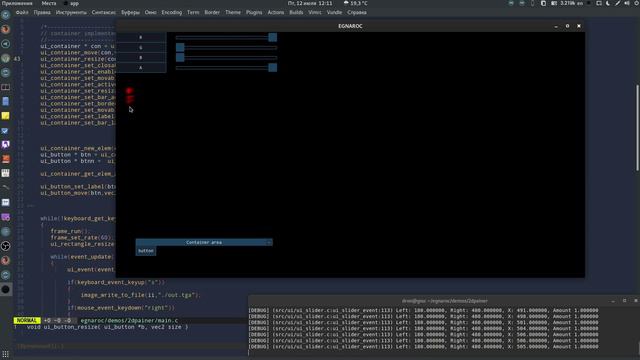
Task: Open OBS Studio from the dock
Action: pyautogui.click(x=5, y=246)
